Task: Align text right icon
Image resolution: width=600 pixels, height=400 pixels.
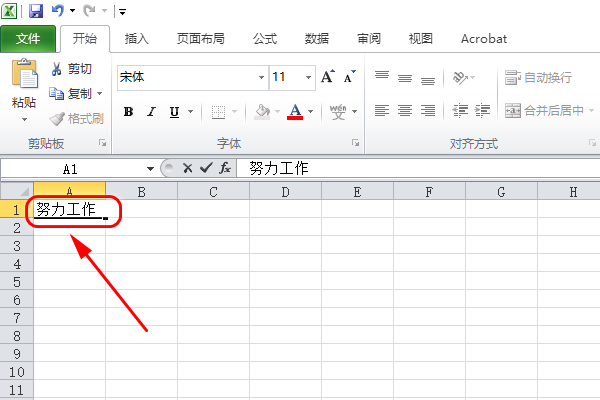Action: tap(428, 111)
